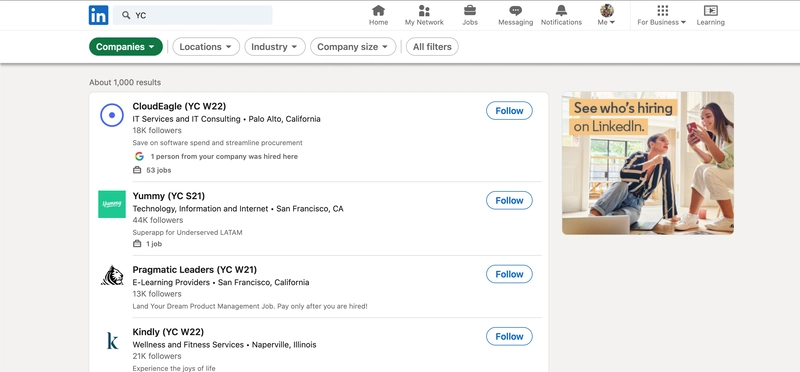Screen dimensions: 800x372
Task: Click the Google logo hired-here icon
Action: tap(139, 156)
